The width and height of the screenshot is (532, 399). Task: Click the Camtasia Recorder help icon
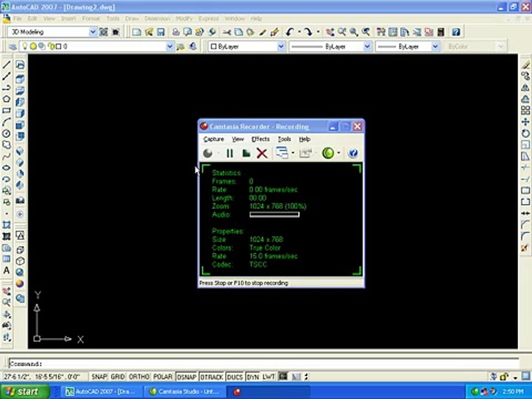tap(353, 154)
